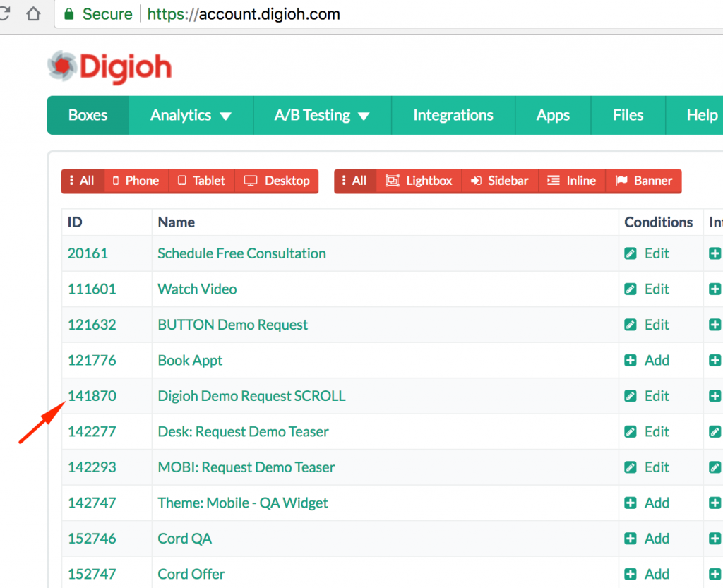Expand the Analytics dropdown menu
This screenshot has width=723, height=588.
coord(191,115)
